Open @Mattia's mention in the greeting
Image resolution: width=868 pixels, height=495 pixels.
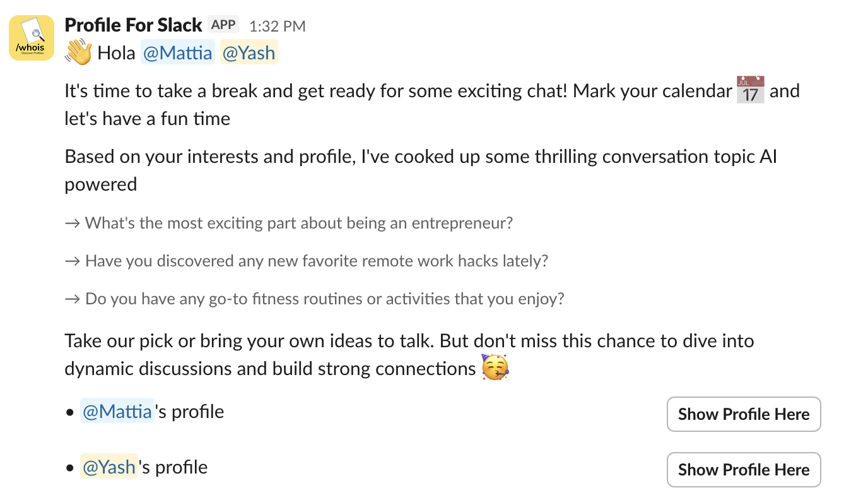point(177,52)
